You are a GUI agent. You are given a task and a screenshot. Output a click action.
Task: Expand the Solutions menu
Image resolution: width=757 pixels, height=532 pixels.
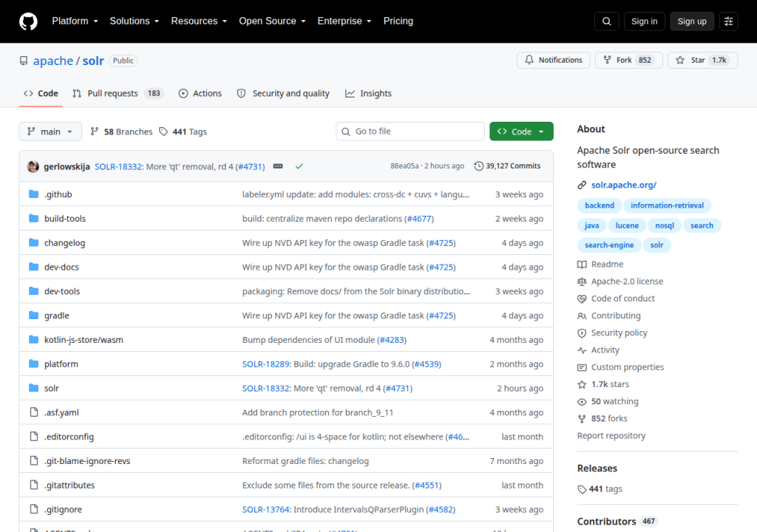pos(135,21)
